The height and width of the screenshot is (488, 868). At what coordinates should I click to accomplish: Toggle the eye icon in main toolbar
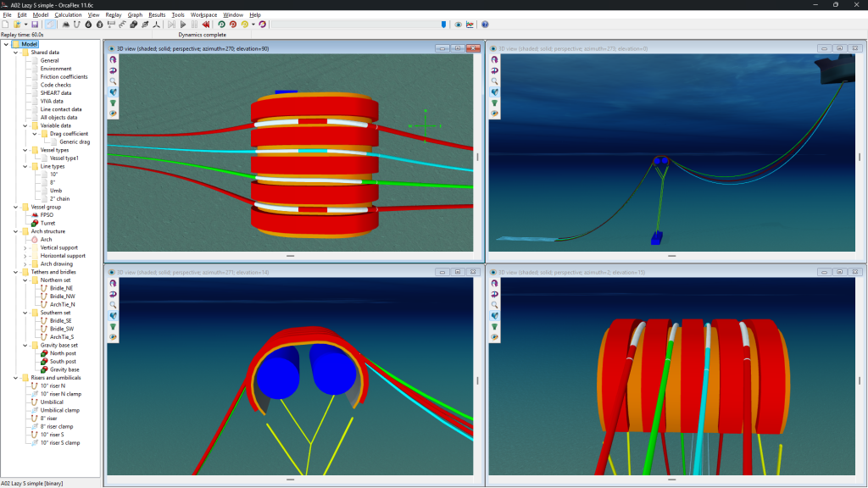point(458,25)
